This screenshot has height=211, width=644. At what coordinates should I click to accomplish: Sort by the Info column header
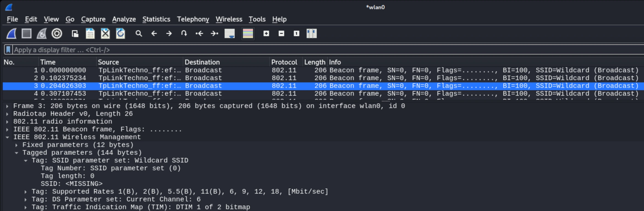click(485, 62)
